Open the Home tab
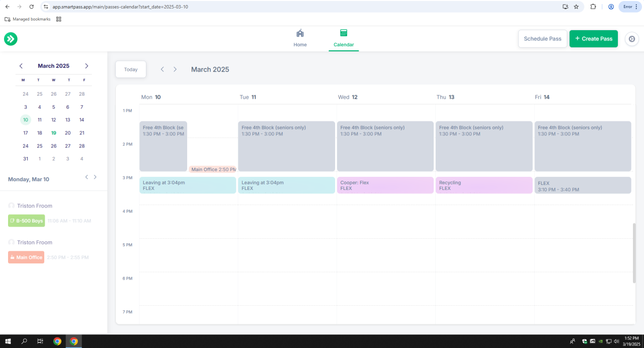Screen dimensions: 644x348 click(x=300, y=38)
